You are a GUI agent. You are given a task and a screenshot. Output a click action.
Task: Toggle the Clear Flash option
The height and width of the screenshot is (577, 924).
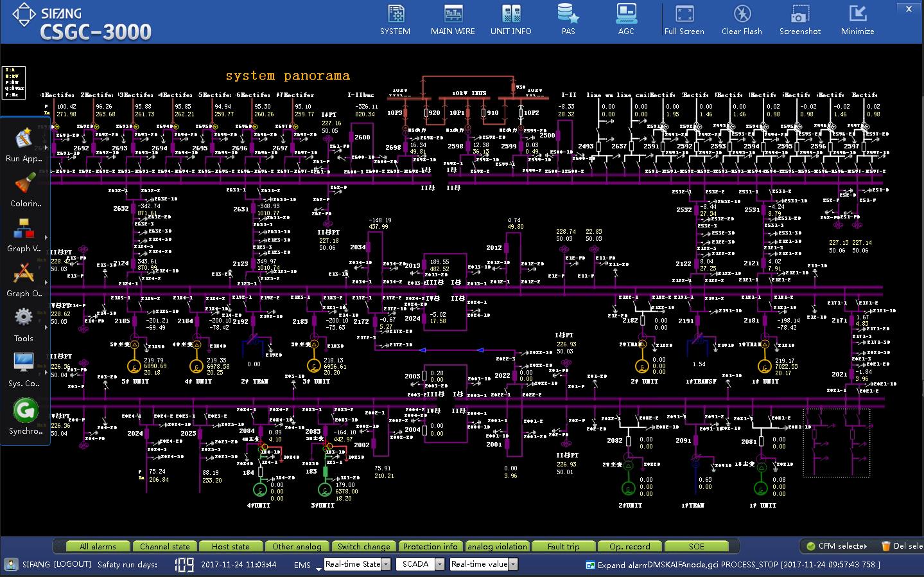(x=742, y=14)
